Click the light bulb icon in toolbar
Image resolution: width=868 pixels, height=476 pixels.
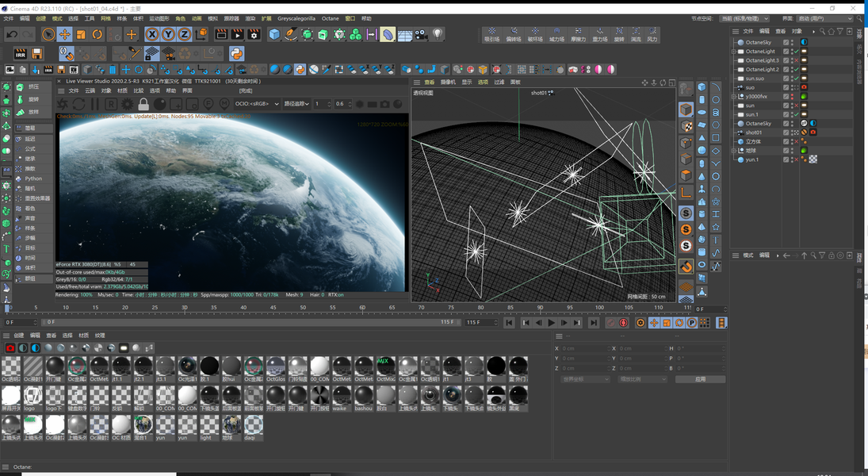pos(438,34)
